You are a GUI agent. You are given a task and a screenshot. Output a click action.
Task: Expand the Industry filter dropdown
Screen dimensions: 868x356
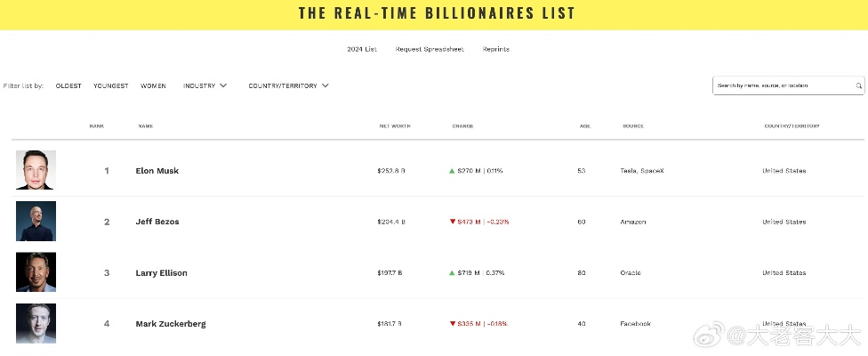point(205,86)
